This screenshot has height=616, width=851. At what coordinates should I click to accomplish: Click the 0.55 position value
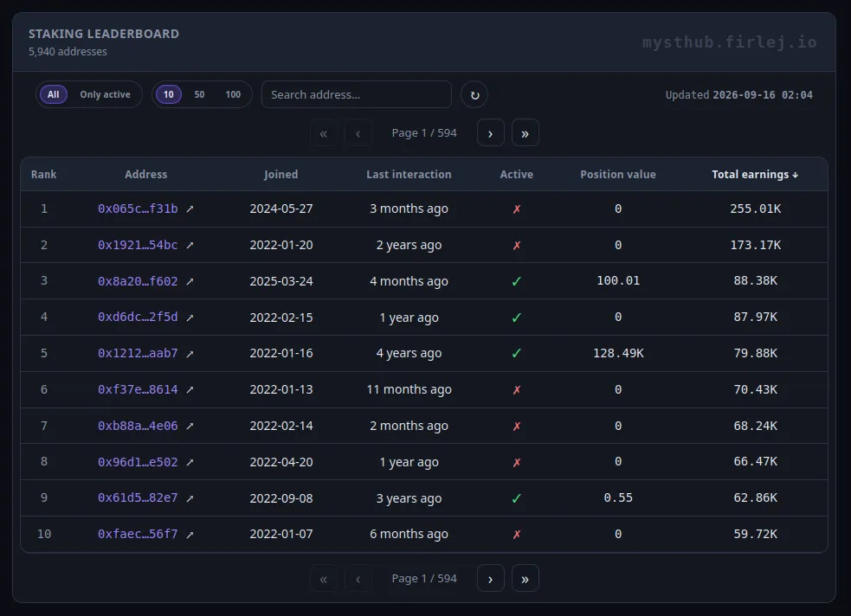tap(618, 497)
